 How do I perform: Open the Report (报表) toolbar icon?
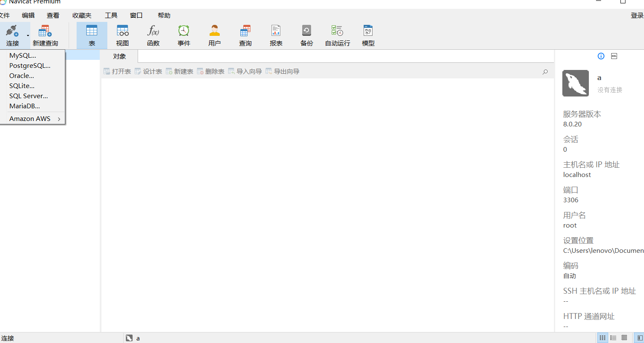[276, 31]
